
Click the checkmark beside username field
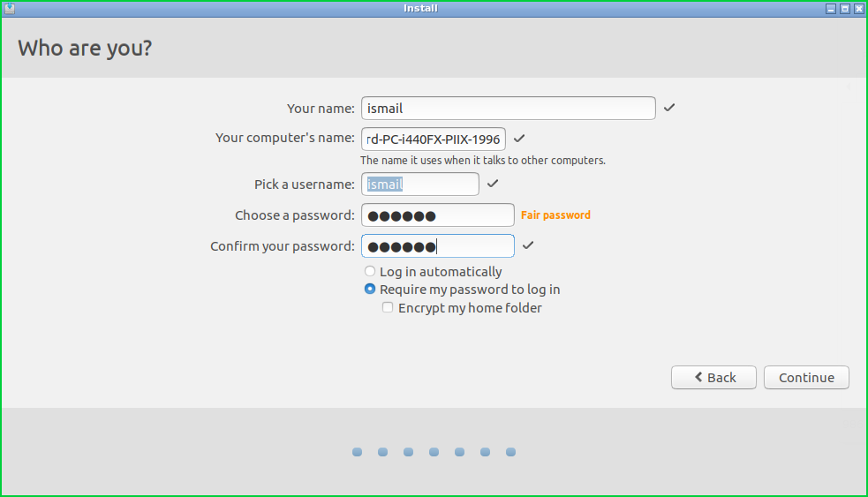tap(493, 184)
